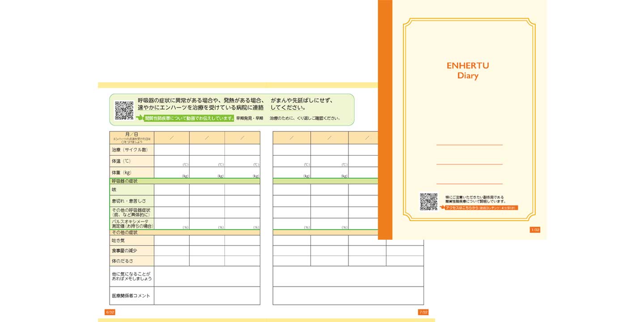
Task: Open the orange アクセスはこちらから link
Action: coord(481,208)
